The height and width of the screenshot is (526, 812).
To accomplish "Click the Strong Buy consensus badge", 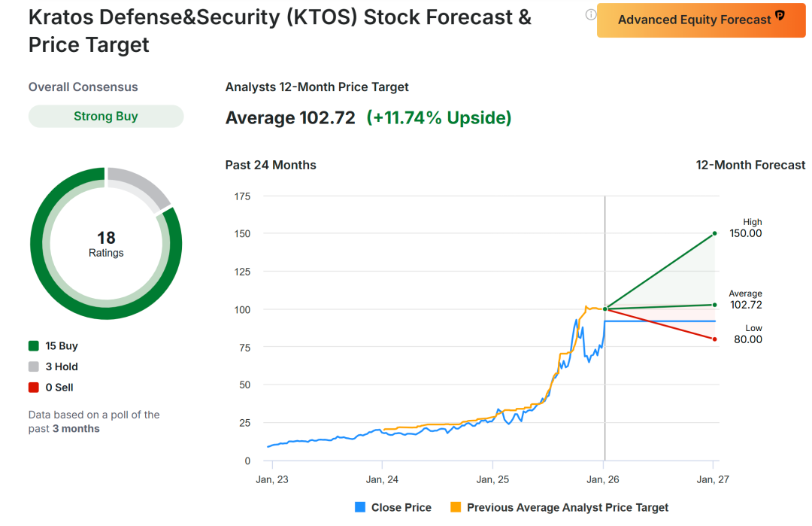I will tap(106, 117).
